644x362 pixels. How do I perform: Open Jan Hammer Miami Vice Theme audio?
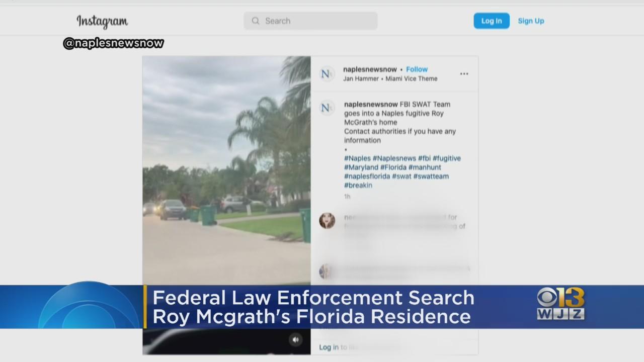pos(390,78)
